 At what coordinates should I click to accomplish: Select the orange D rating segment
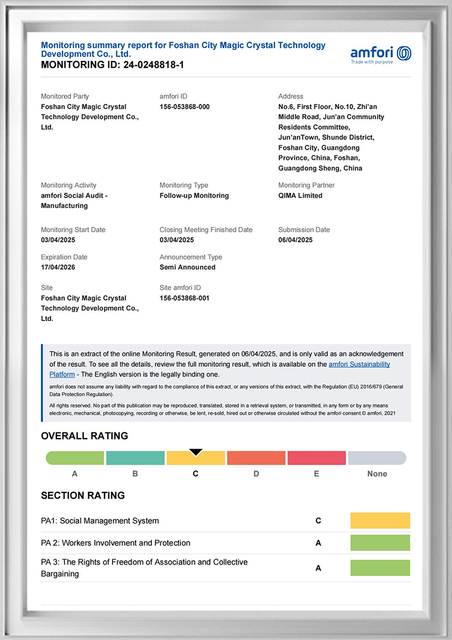tap(256, 458)
